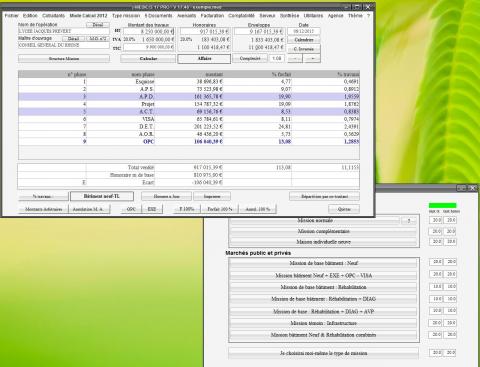
Task: Choose Mission bâtiment Neuf & Réhabilitation combinés
Action: (324, 335)
